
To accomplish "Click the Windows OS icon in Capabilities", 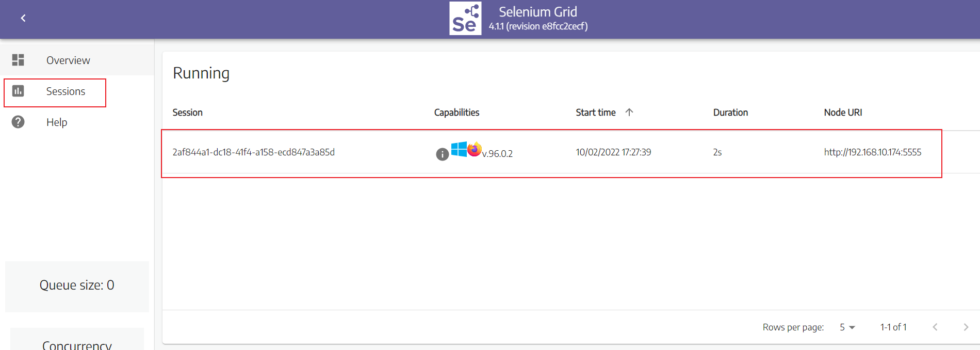I will (x=459, y=149).
